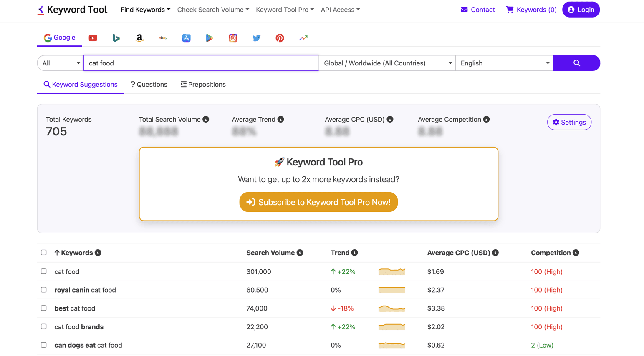Click the info icon next to Keywords column header
Image resolution: width=644 pixels, height=356 pixels.
[98, 253]
